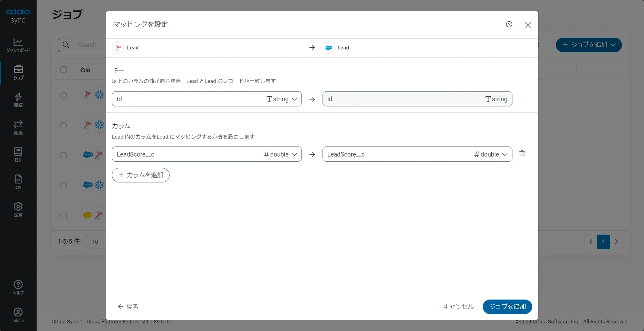644x331 pixels.
Task: Click キャンセル to dismiss the mapping dialog
Action: pos(458,306)
